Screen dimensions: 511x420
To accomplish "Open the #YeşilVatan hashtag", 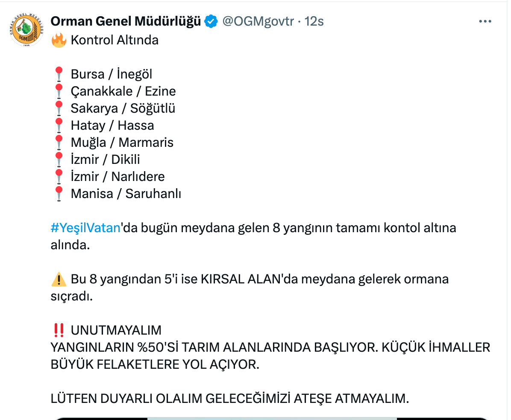I will click(x=86, y=228).
